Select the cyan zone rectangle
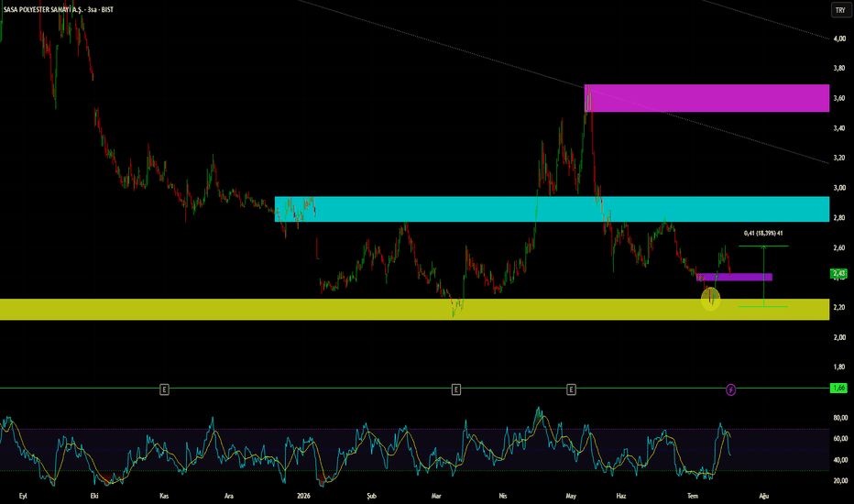 (x=552, y=209)
